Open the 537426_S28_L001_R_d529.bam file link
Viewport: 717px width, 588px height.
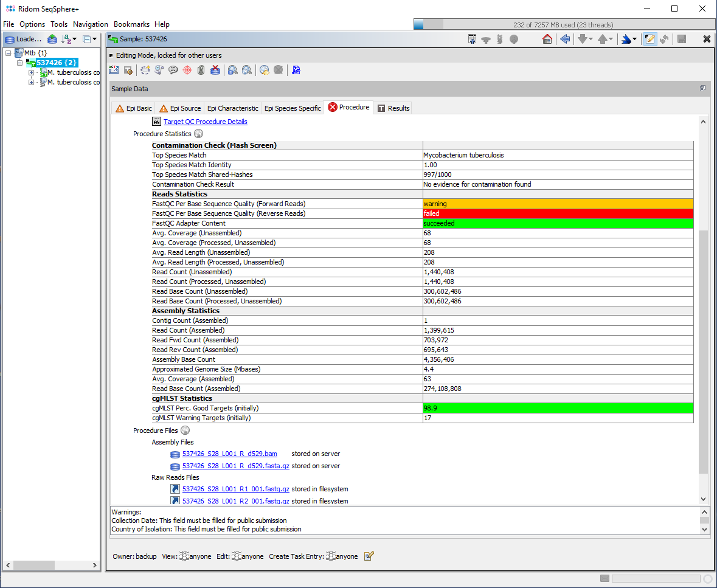click(x=229, y=454)
